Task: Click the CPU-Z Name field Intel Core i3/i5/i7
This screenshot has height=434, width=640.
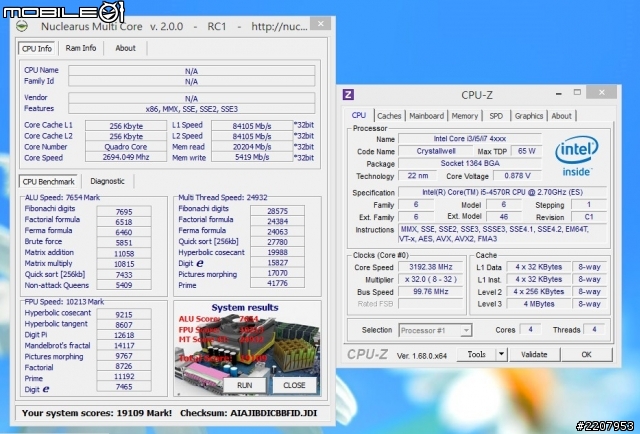Action: 470,138
